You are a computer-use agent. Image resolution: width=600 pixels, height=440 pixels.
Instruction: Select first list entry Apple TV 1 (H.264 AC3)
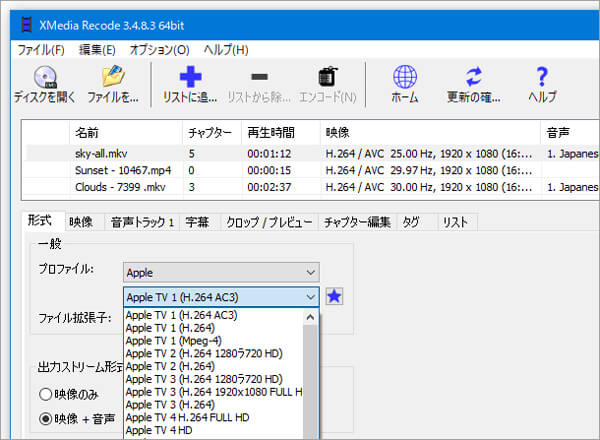click(214, 315)
